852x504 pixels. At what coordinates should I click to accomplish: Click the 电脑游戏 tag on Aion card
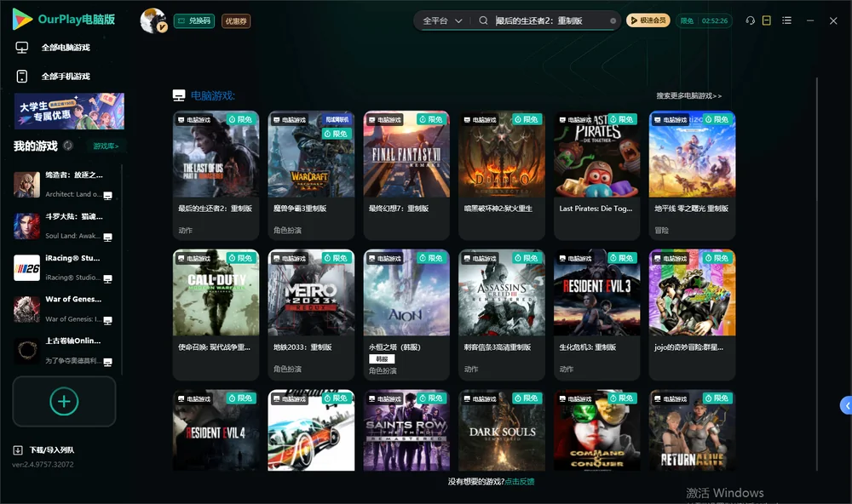[384, 259]
